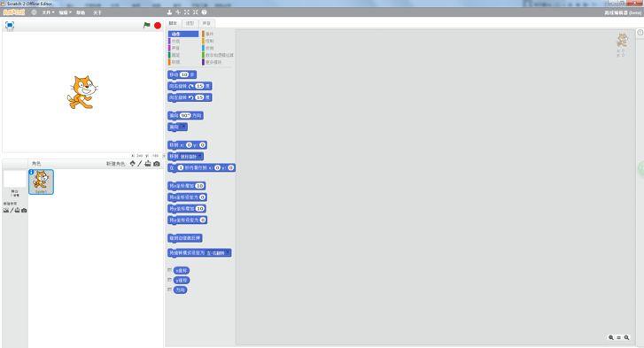The image size is (644, 348).
Task: Zoom out the scripts area
Action: (610, 337)
